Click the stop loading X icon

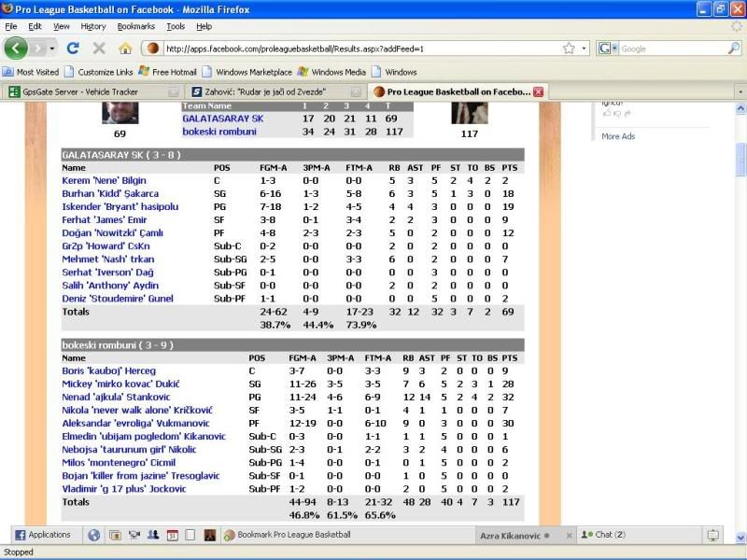click(98, 48)
